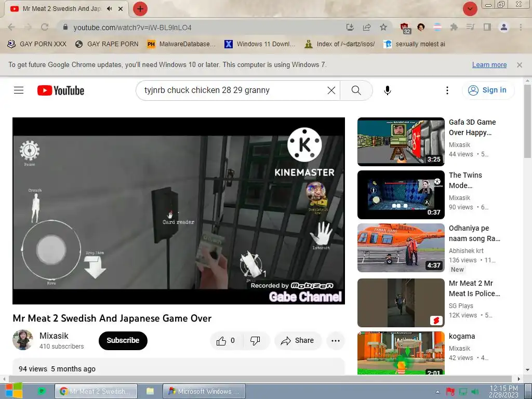Click Learn more about Chrome updates

pos(489,65)
